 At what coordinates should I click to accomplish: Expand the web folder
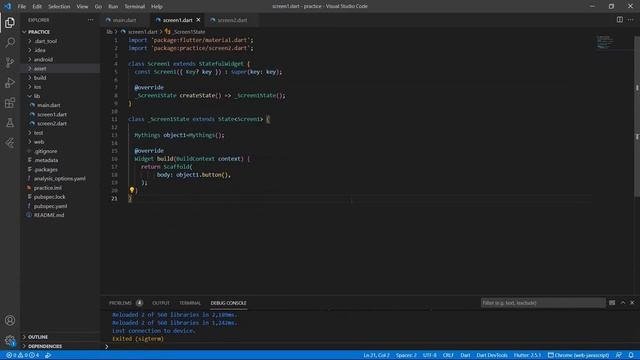[39, 142]
